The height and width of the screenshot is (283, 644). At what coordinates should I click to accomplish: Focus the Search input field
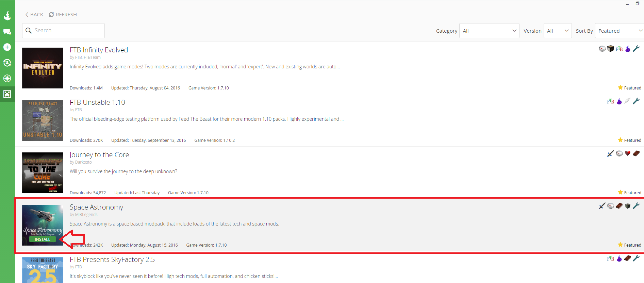click(63, 31)
